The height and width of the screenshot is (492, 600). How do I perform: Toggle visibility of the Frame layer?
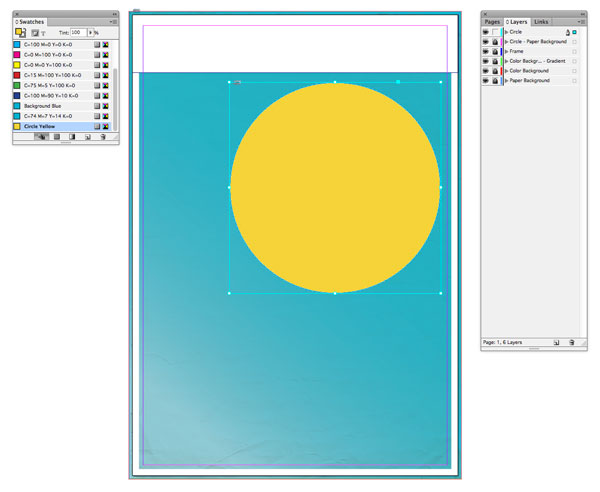point(486,52)
